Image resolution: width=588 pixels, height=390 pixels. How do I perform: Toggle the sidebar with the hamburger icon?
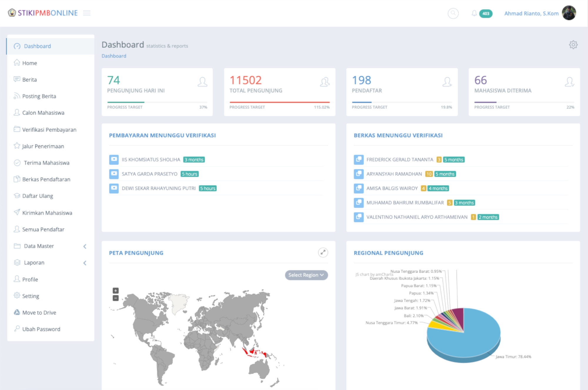click(x=87, y=13)
